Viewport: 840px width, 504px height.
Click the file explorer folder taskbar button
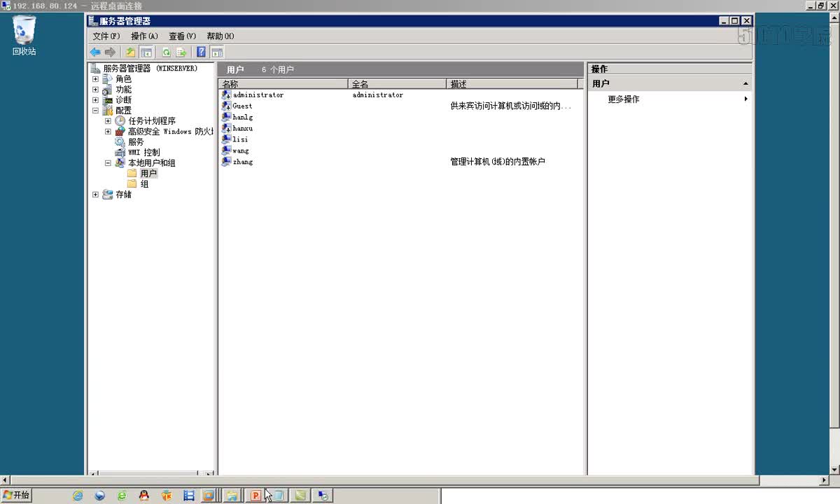(232, 496)
